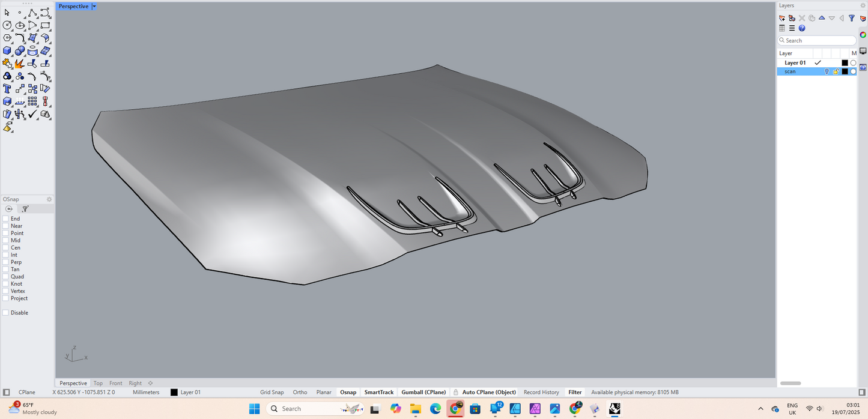Click the layer filter funnel icon

(x=851, y=18)
